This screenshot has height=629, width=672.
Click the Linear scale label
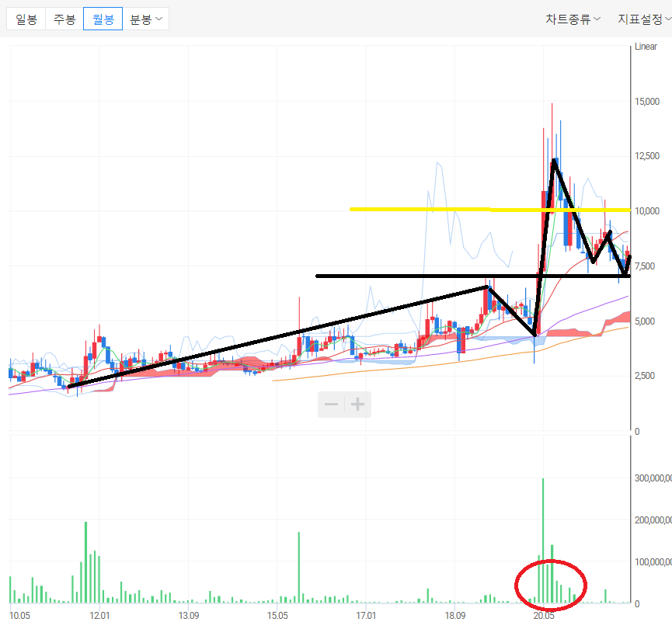click(646, 47)
